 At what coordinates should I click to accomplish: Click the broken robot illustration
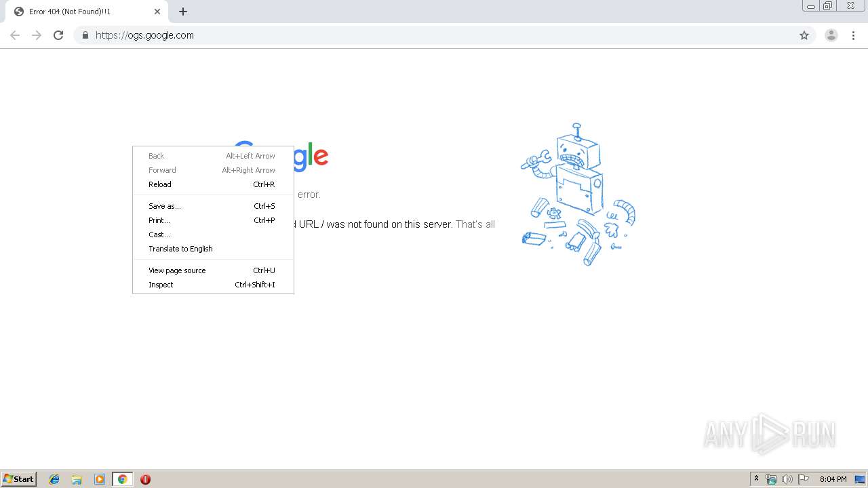click(578, 195)
